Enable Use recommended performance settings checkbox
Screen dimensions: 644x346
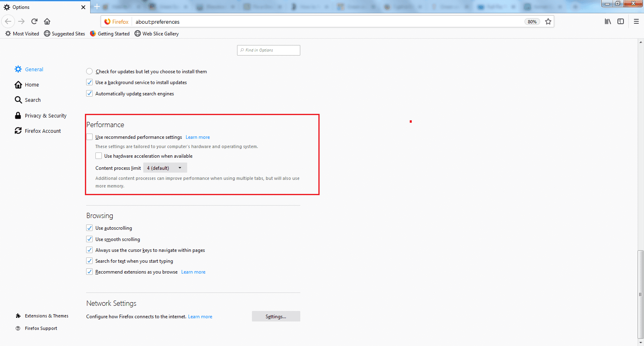coord(90,137)
